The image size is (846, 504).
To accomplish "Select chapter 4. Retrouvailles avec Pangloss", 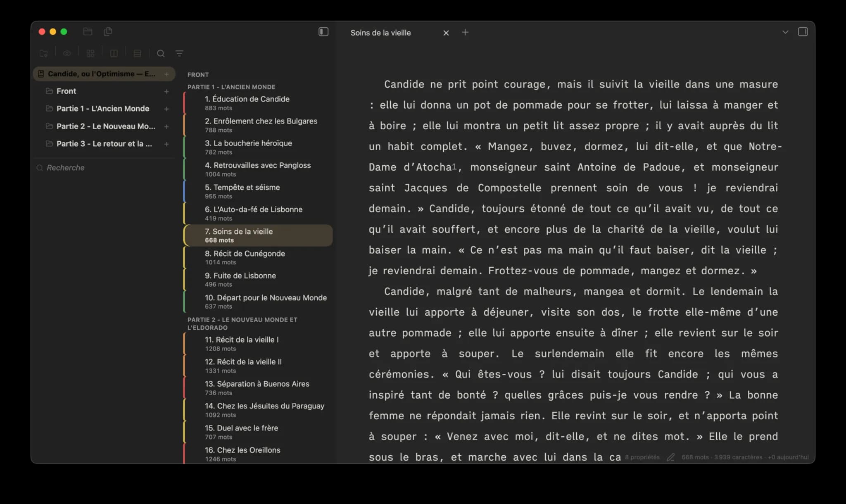I will coord(258,169).
